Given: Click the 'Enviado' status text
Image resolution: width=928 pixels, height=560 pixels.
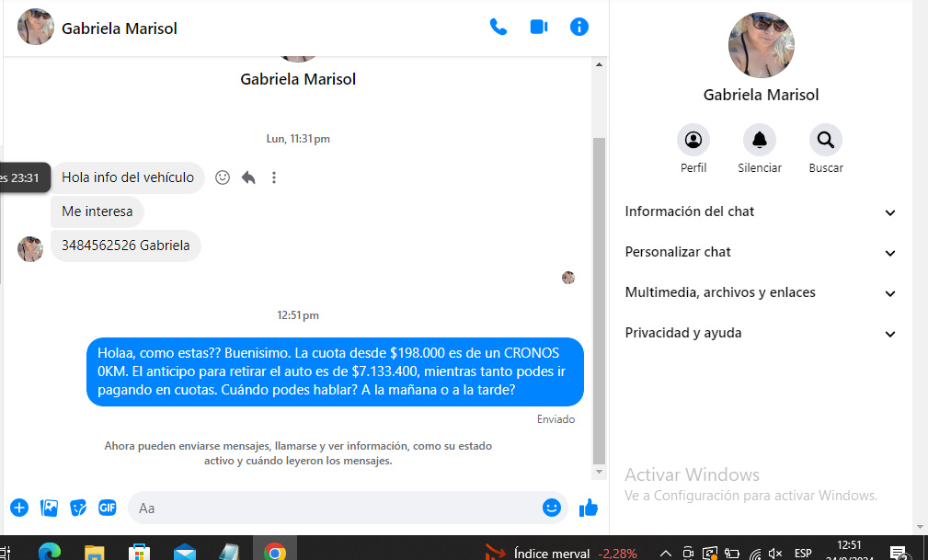Looking at the screenshot, I should 556,419.
